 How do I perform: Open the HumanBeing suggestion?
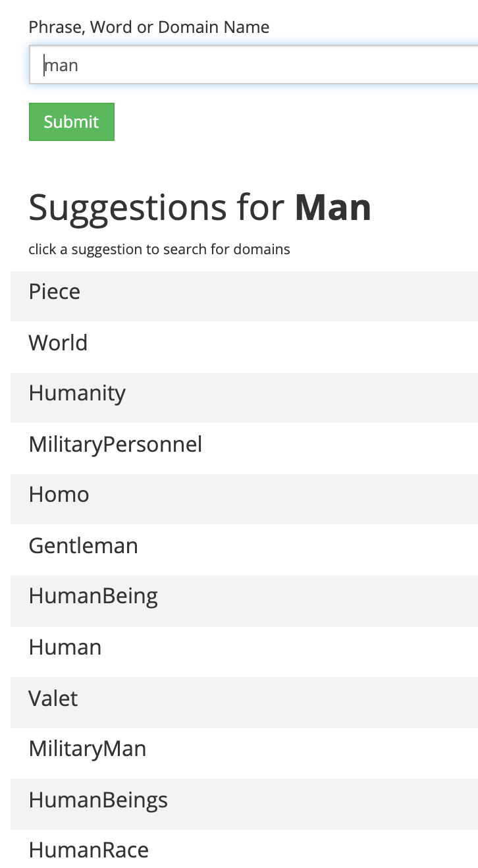tap(93, 596)
